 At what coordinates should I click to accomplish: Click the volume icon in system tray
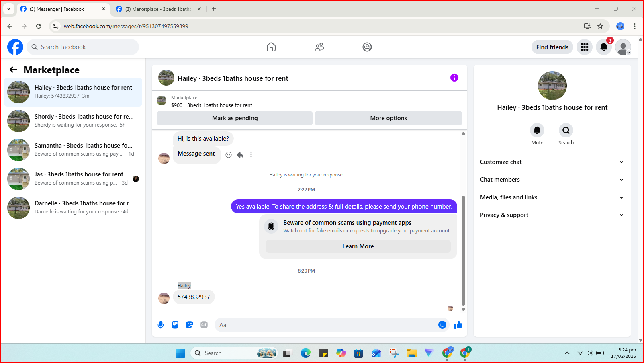point(589,353)
